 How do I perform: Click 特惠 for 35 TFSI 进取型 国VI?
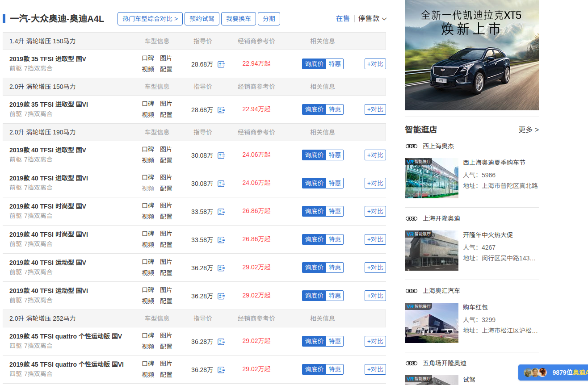click(x=335, y=109)
